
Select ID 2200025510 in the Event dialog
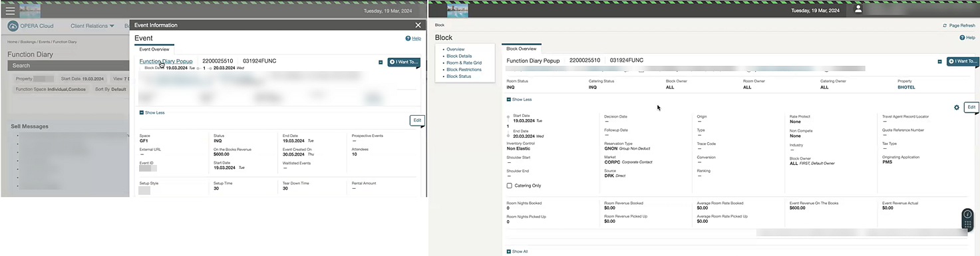[x=218, y=61]
